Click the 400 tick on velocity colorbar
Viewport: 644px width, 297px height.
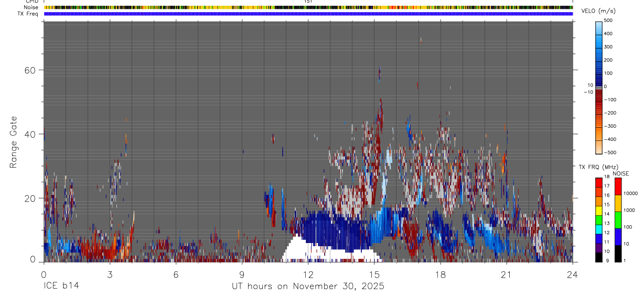pyautogui.click(x=608, y=34)
